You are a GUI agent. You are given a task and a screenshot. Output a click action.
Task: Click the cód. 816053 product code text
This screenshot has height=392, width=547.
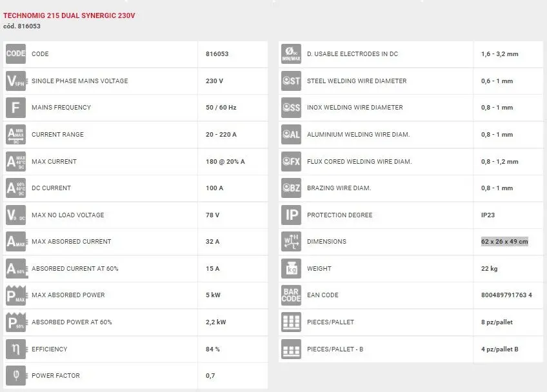(21, 26)
